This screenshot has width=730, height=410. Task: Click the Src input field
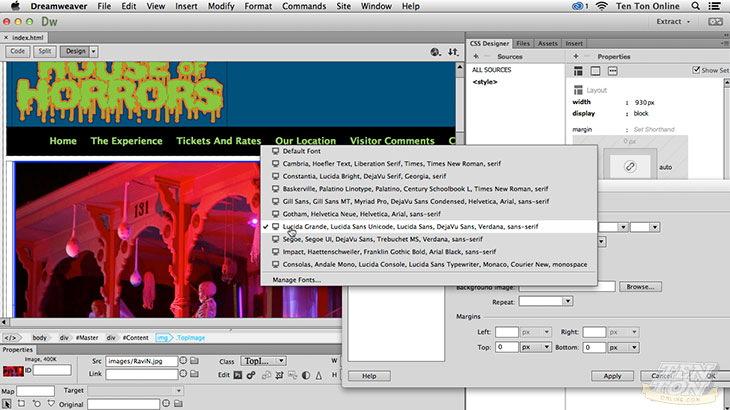click(142, 361)
